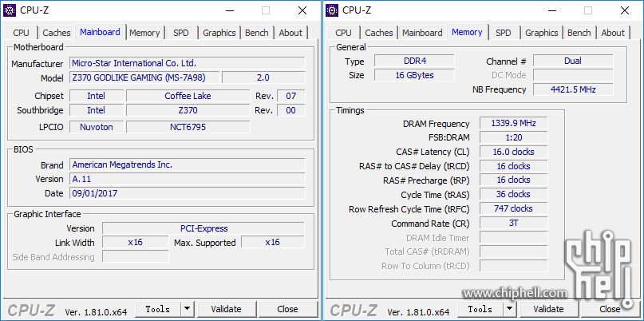This screenshot has width=644, height=321.
Task: Click FSB:DRAM ratio 1:20
Action: 513,137
